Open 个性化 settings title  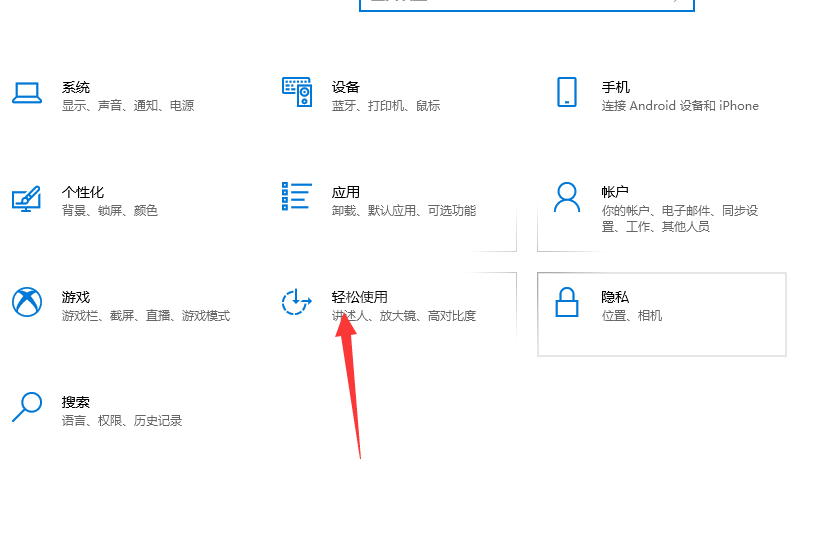coord(83,192)
